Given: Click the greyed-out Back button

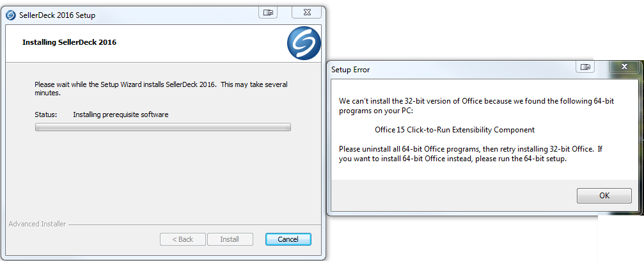Looking at the screenshot, I should click(182, 239).
